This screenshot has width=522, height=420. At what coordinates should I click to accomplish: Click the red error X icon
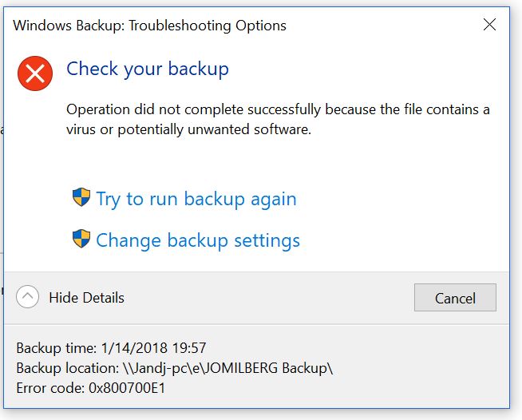pos(35,73)
